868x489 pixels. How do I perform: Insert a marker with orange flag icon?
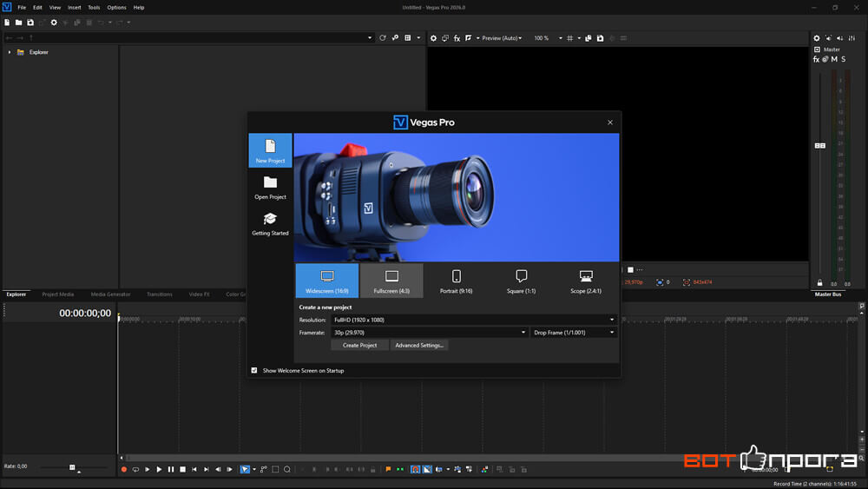(388, 470)
